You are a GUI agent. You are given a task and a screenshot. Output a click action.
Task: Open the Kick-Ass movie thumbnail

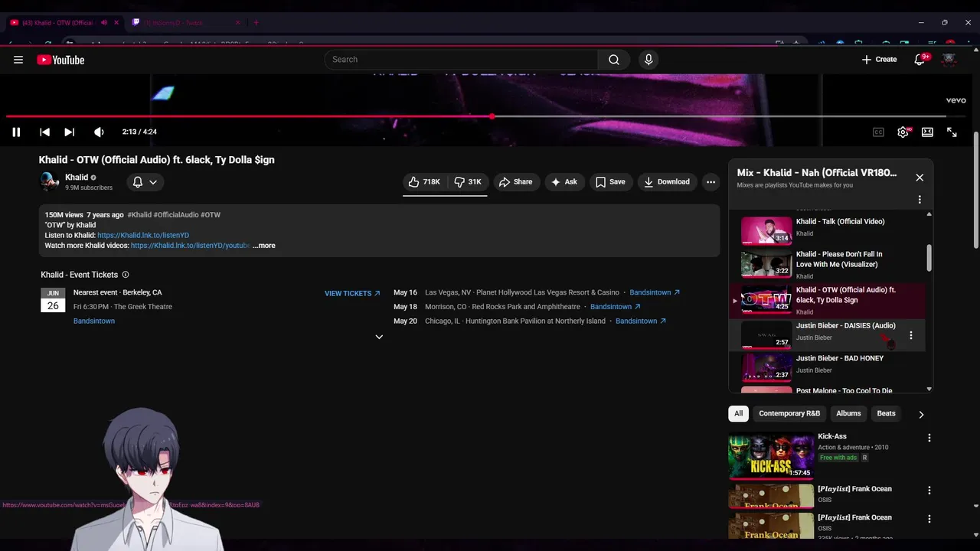pos(771,456)
